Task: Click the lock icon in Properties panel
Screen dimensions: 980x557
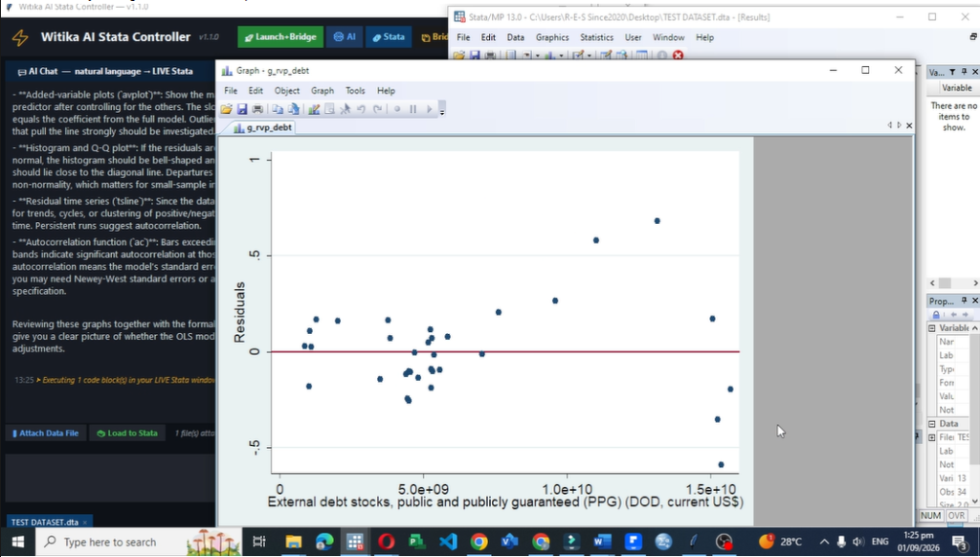Action: (936, 315)
